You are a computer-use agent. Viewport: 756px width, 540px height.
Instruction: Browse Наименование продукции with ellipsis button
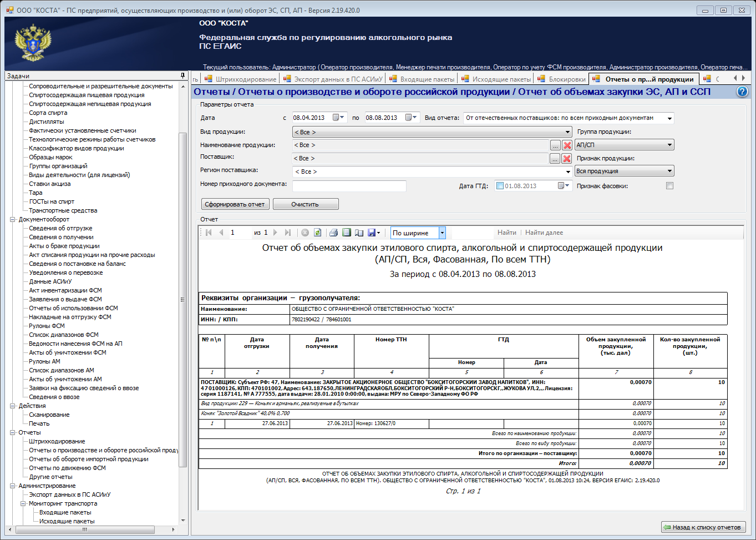tap(555, 145)
